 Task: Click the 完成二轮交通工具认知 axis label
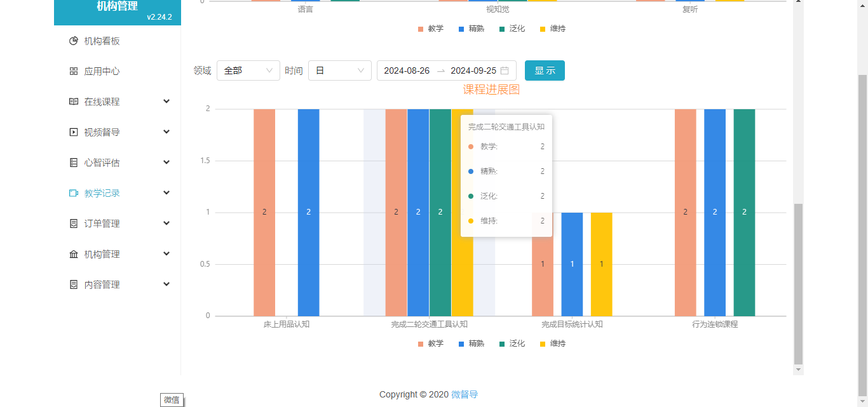tap(430, 324)
